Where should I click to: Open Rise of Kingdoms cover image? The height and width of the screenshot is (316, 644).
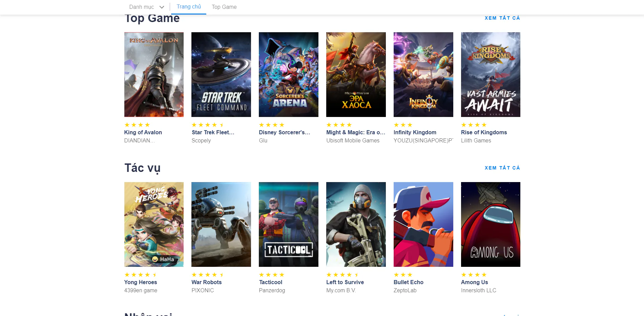click(x=491, y=75)
